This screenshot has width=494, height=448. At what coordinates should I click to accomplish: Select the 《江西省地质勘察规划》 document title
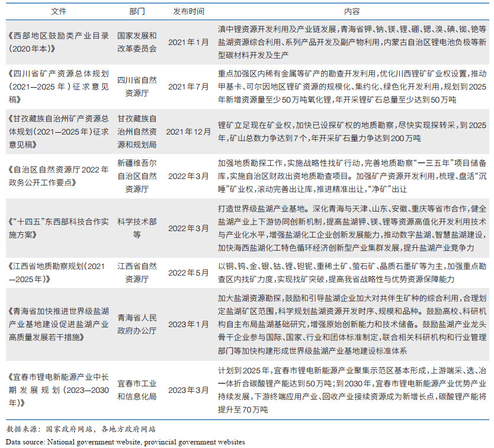(x=59, y=273)
